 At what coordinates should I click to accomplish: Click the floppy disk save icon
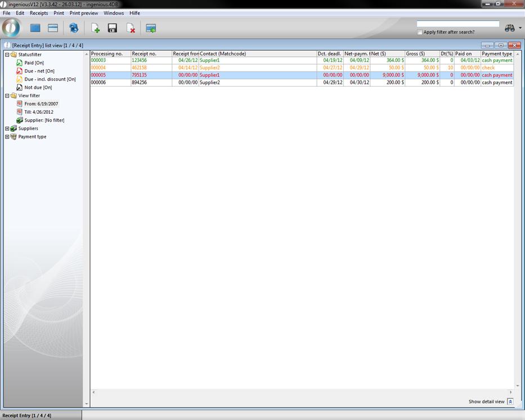point(113,28)
